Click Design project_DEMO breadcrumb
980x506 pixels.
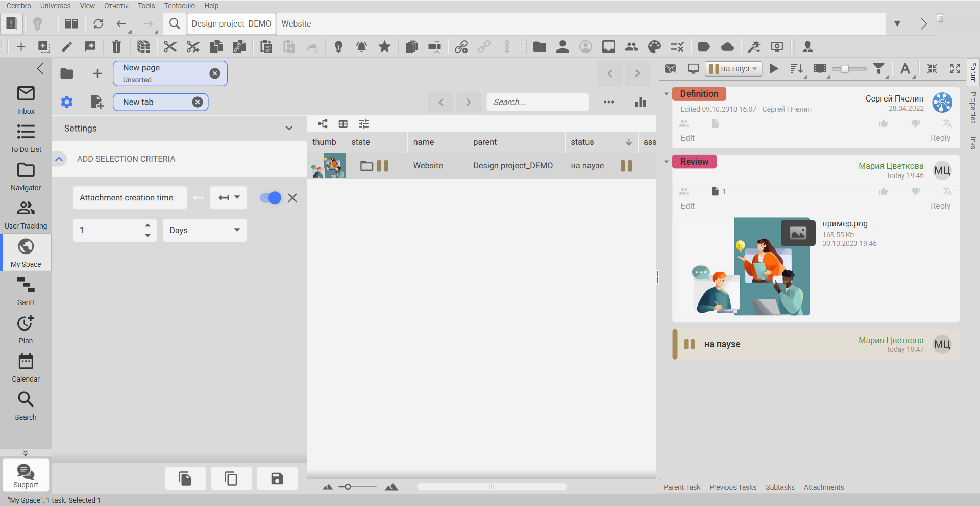pos(231,23)
